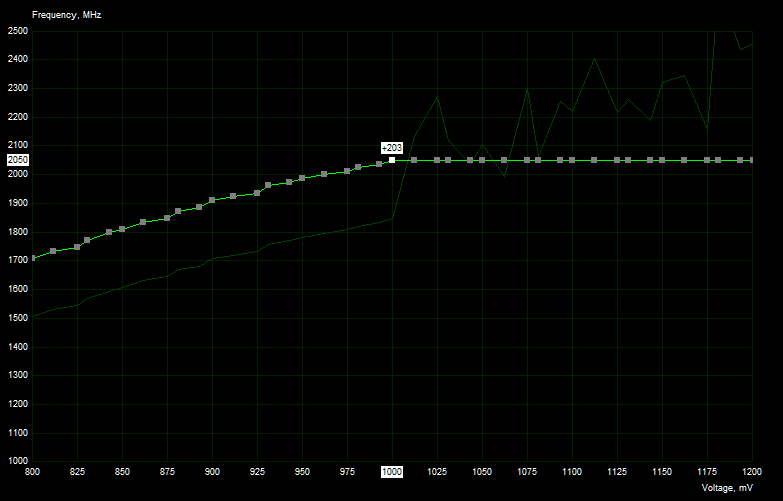
Task: Click the 800 label on the voltage axis
Action: click(32, 472)
